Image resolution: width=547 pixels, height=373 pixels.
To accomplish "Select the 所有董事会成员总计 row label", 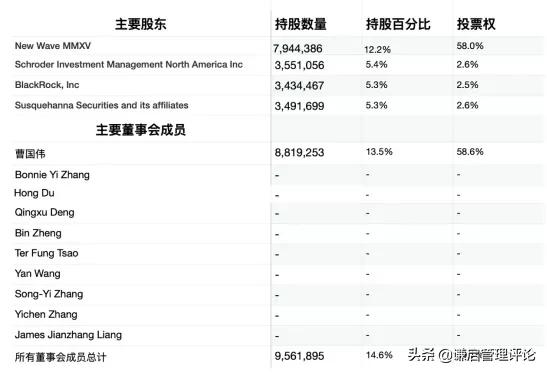I will (60, 357).
